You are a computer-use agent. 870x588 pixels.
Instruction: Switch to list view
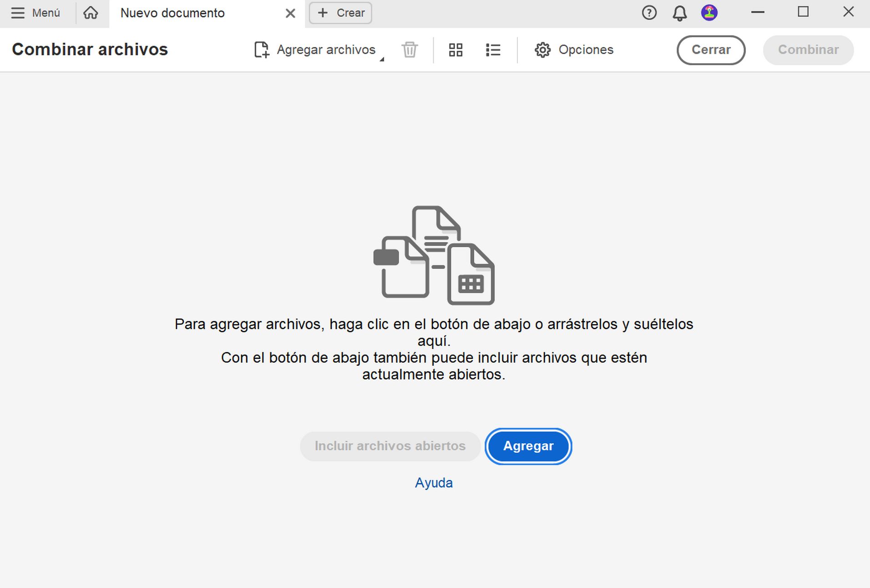493,50
